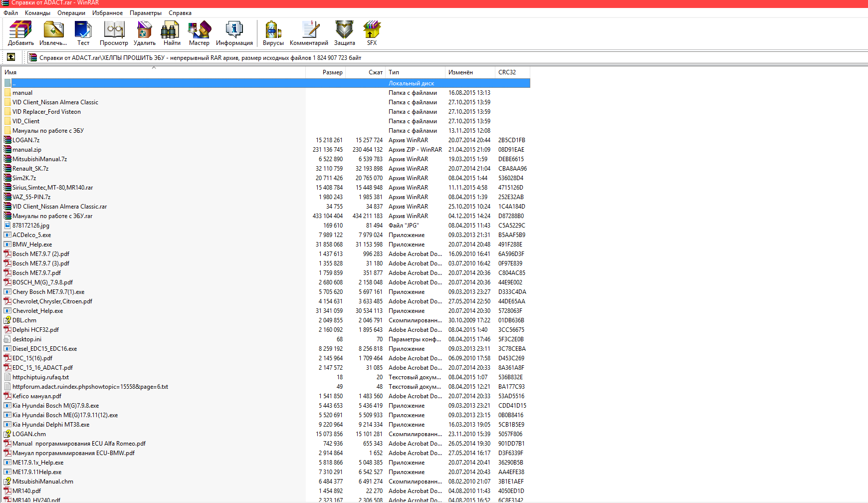Open the Просмотр (View) tool
This screenshot has width=868, height=503.
click(x=114, y=33)
